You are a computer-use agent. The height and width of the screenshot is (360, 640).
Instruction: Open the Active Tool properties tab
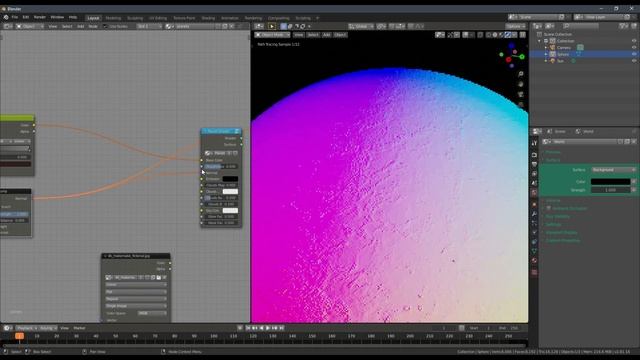[x=534, y=143]
